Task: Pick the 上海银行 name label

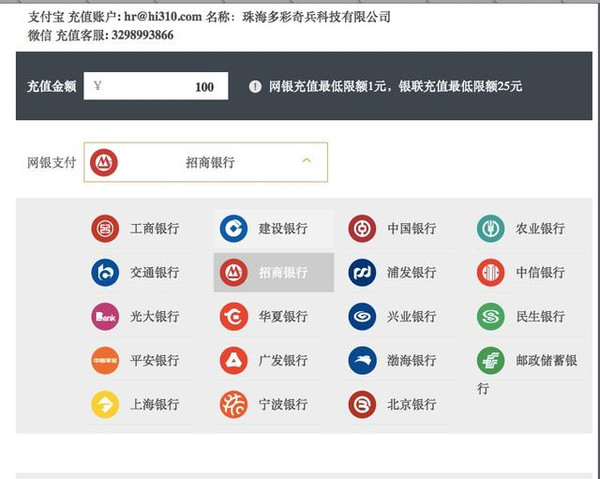Action: point(155,404)
